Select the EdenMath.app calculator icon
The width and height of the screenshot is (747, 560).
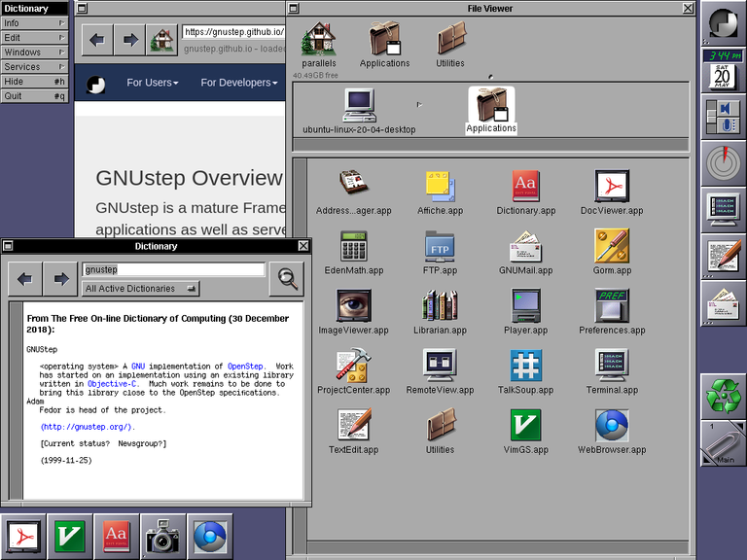point(353,246)
